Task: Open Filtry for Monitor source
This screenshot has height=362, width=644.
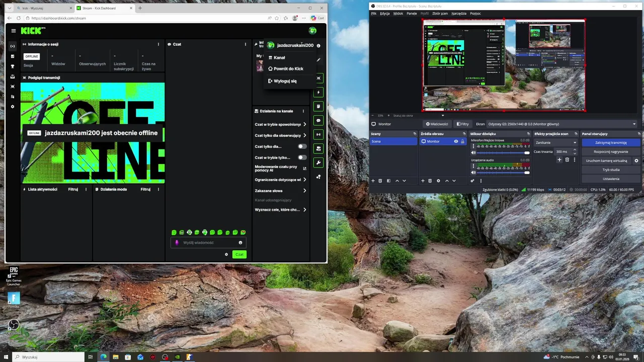Action: (x=462, y=124)
